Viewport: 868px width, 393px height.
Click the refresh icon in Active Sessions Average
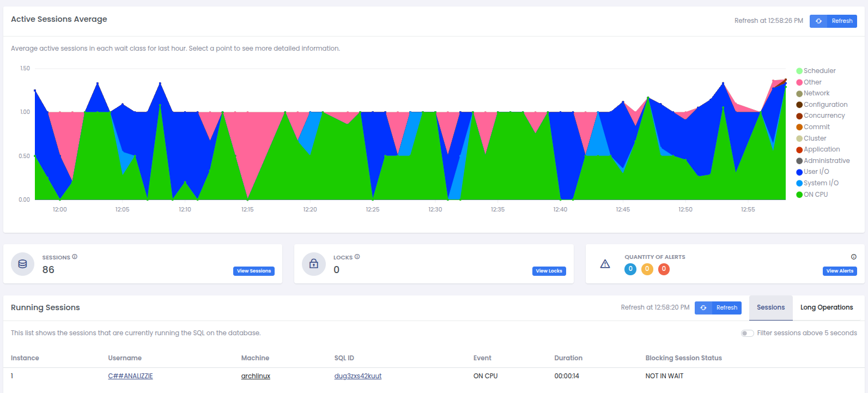click(818, 21)
